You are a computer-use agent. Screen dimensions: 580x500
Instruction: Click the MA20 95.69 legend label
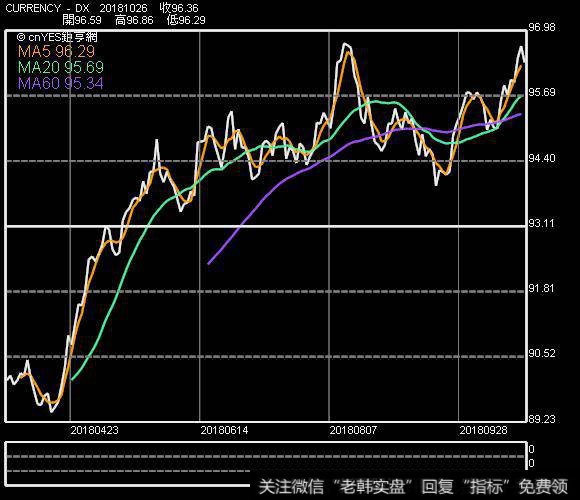tap(61, 67)
